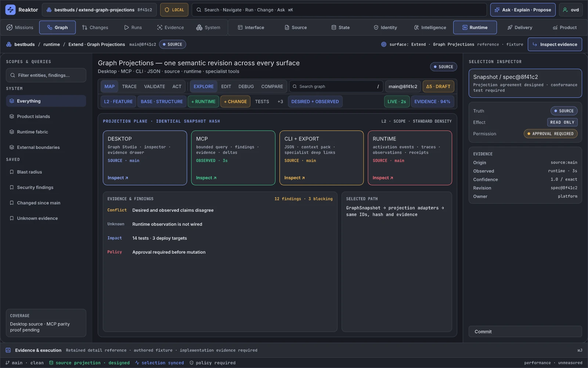Screen dimensions: 588x368
Task: Focus the global search command bar
Action: [339, 10]
